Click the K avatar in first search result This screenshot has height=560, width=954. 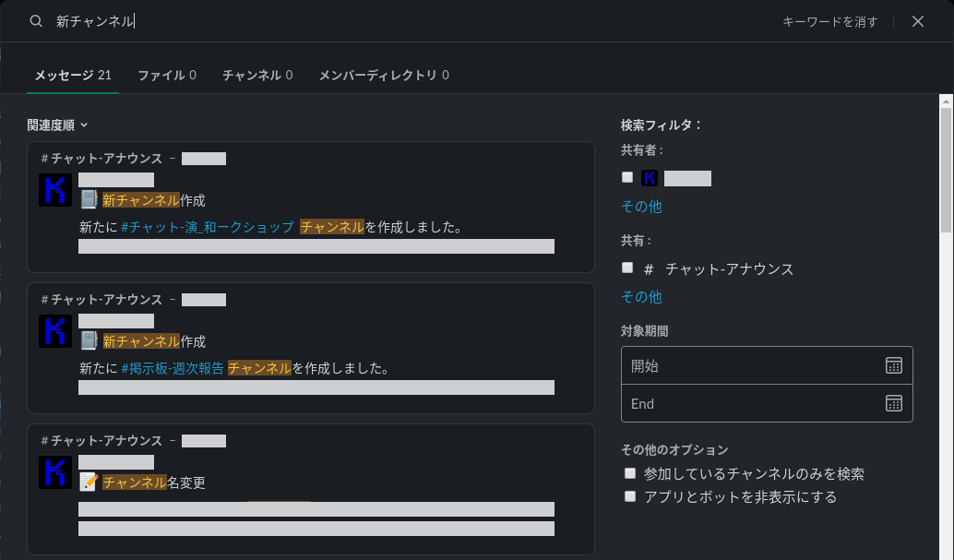[x=54, y=190]
